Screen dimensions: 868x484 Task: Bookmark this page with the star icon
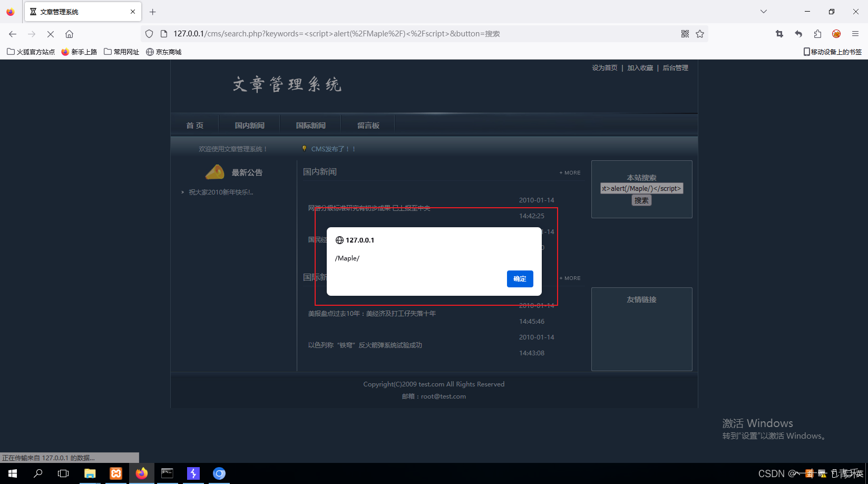(x=700, y=34)
